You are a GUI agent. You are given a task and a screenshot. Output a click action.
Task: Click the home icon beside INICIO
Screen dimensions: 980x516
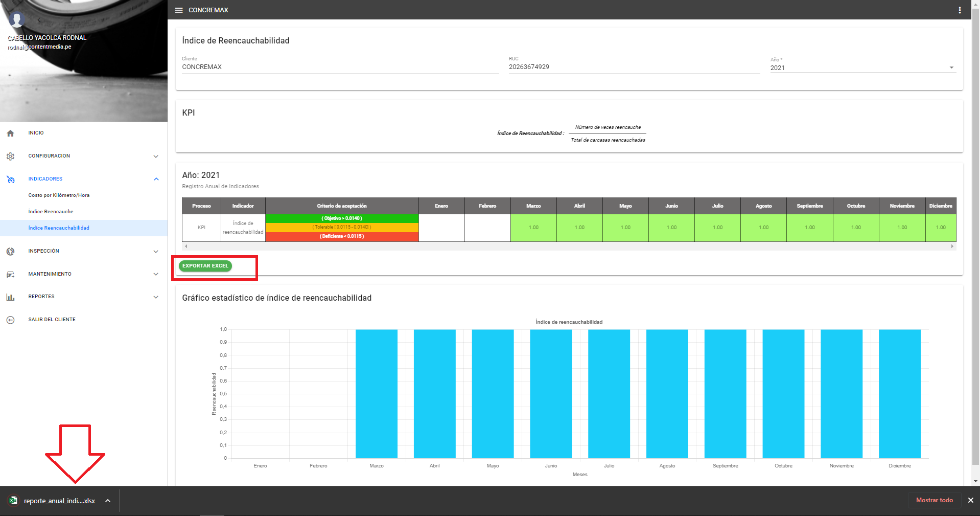[x=10, y=133]
